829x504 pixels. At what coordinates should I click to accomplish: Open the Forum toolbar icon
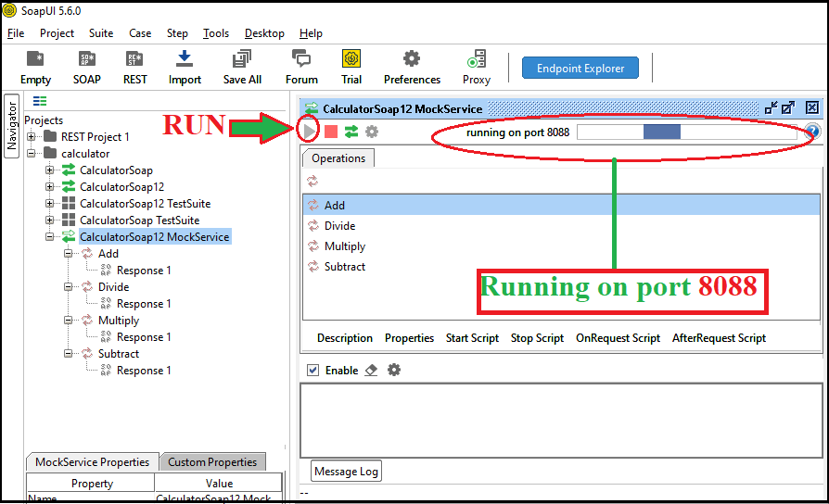[x=301, y=68]
